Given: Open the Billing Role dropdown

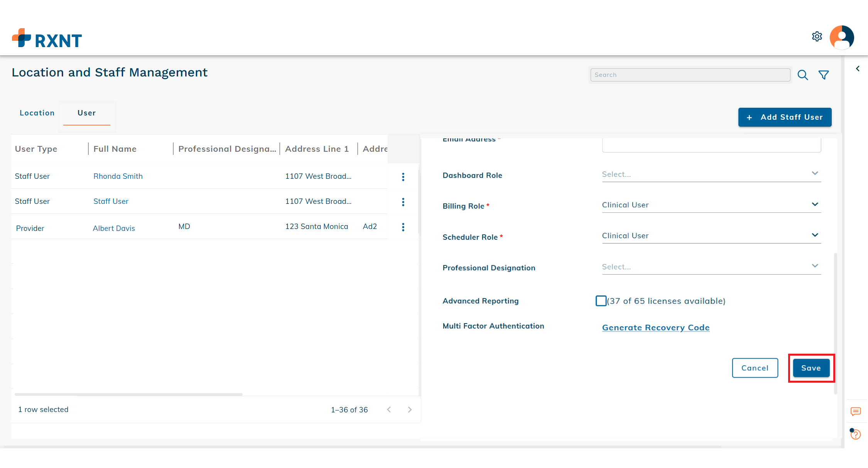Looking at the screenshot, I should (711, 205).
